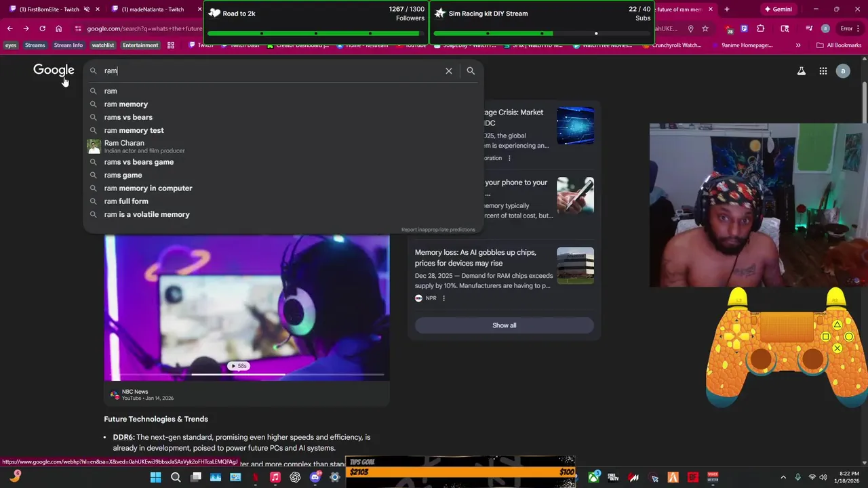This screenshot has height=488, width=868.
Task: Open the watchlist bookmark group
Action: [103, 45]
